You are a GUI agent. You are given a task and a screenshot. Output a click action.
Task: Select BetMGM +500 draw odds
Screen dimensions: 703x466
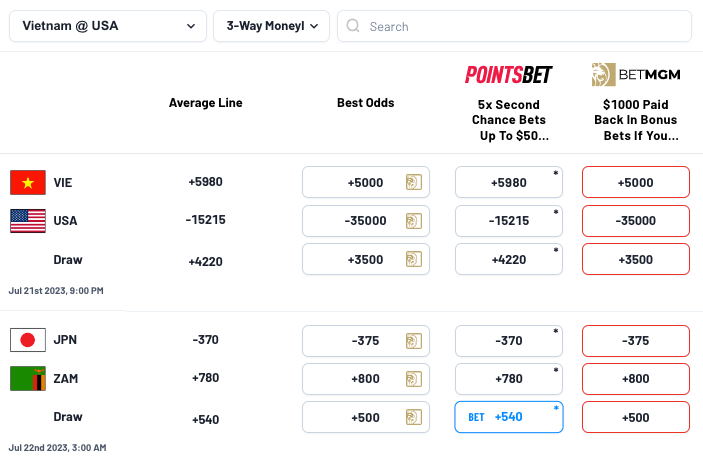click(x=636, y=417)
